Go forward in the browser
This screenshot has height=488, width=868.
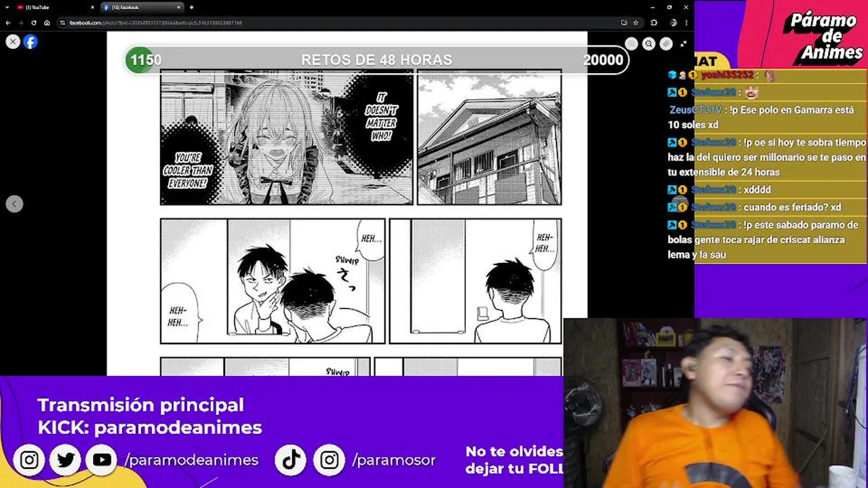[x=21, y=22]
